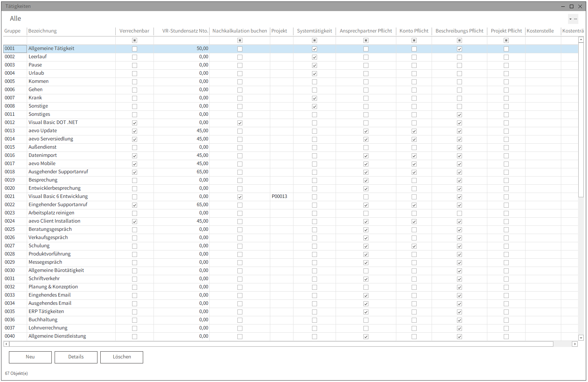Screen dimensions: 588x382
Task: Click the Nachkalkulation buchen column header
Action: pos(240,31)
